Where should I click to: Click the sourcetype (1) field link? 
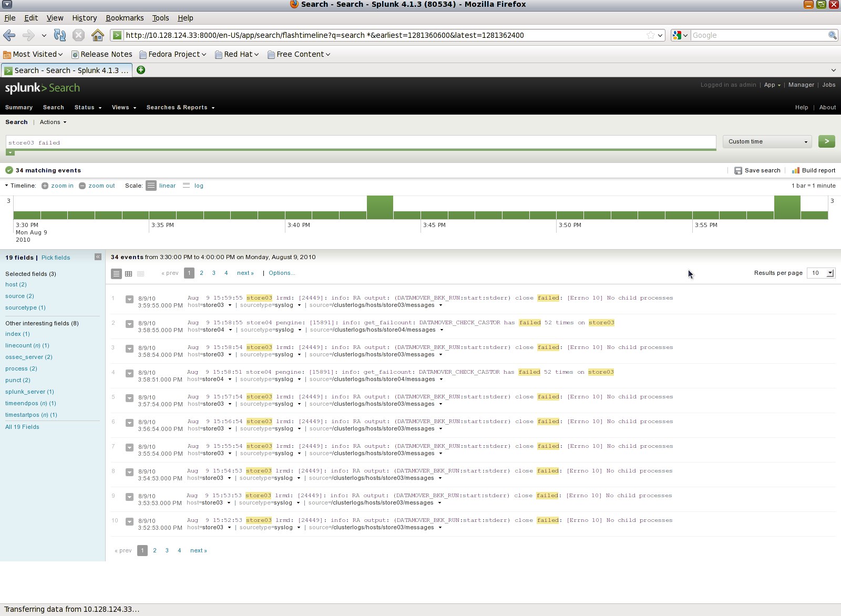pyautogui.click(x=25, y=307)
